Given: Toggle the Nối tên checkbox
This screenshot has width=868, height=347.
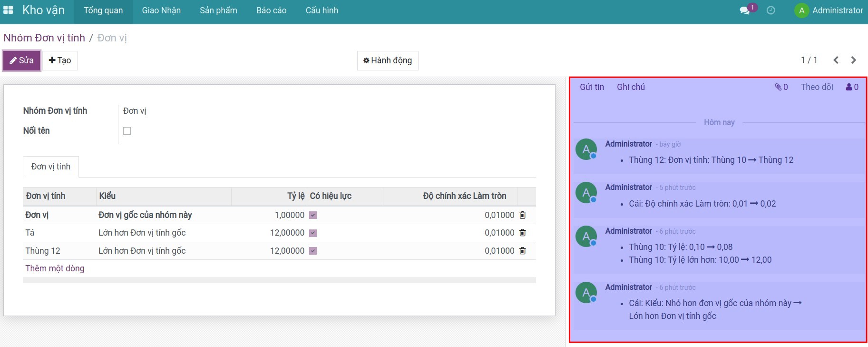Looking at the screenshot, I should (x=127, y=131).
